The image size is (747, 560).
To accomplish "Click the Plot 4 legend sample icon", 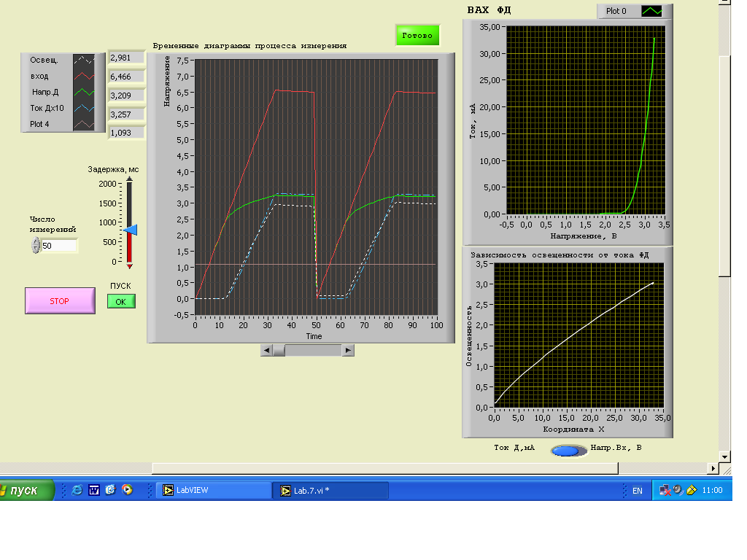I will tap(84, 124).
